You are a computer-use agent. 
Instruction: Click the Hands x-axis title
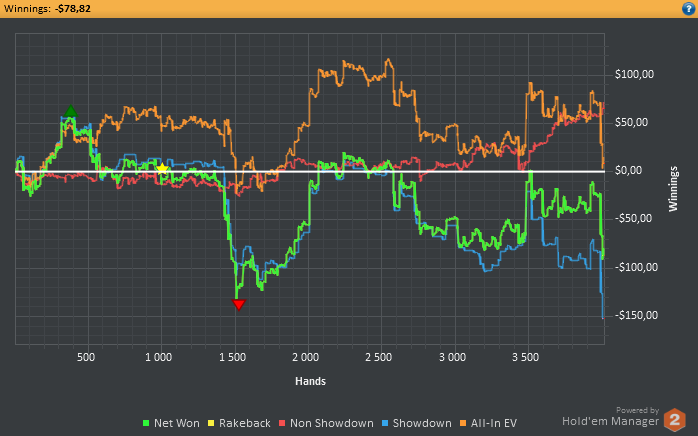click(x=310, y=381)
